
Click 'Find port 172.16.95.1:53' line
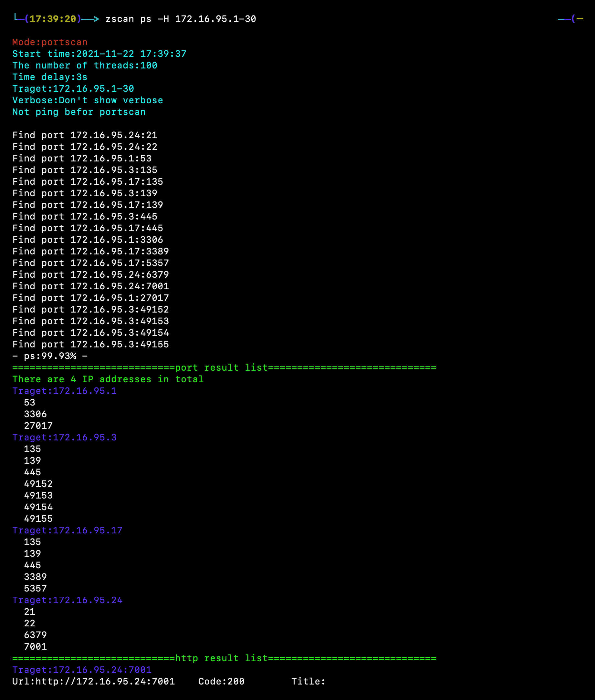[x=82, y=159]
